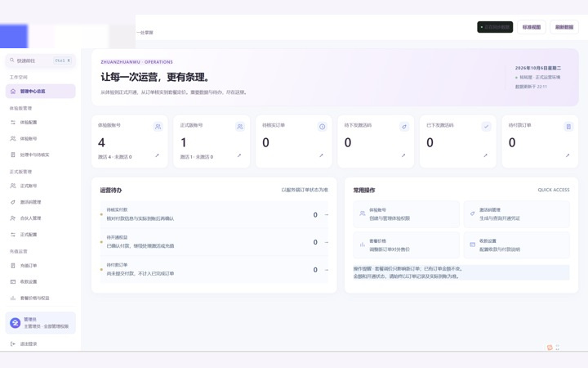Open the 待开通权益 todo row
Image resolution: width=588 pixels, height=368 pixels.
pos(214,242)
